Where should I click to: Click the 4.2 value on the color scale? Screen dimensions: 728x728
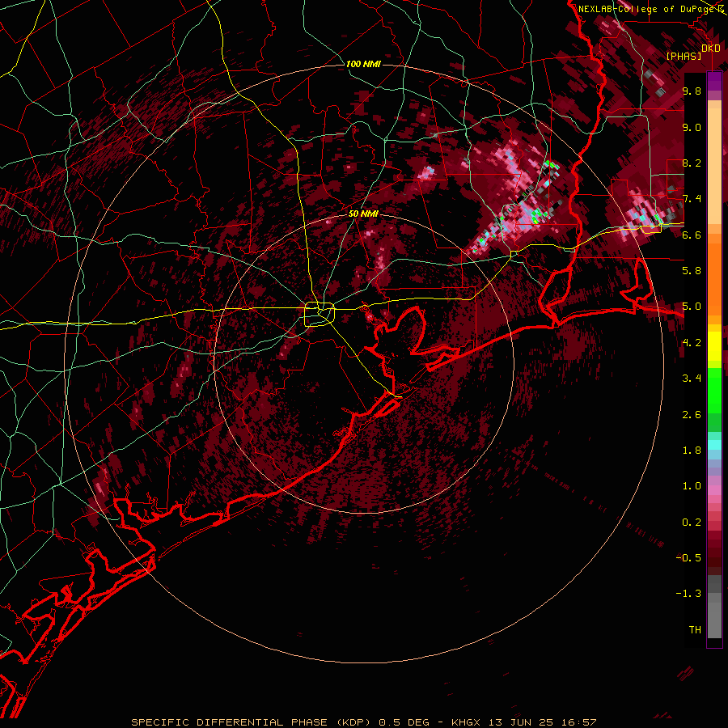point(692,343)
